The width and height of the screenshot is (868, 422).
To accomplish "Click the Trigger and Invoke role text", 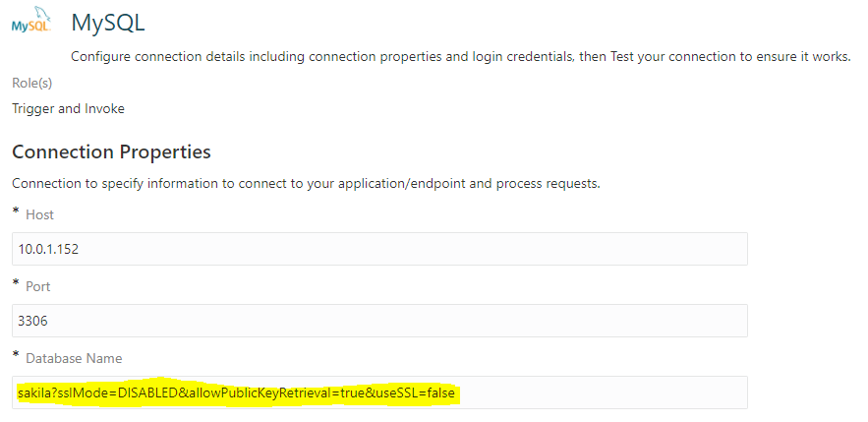I will (68, 108).
